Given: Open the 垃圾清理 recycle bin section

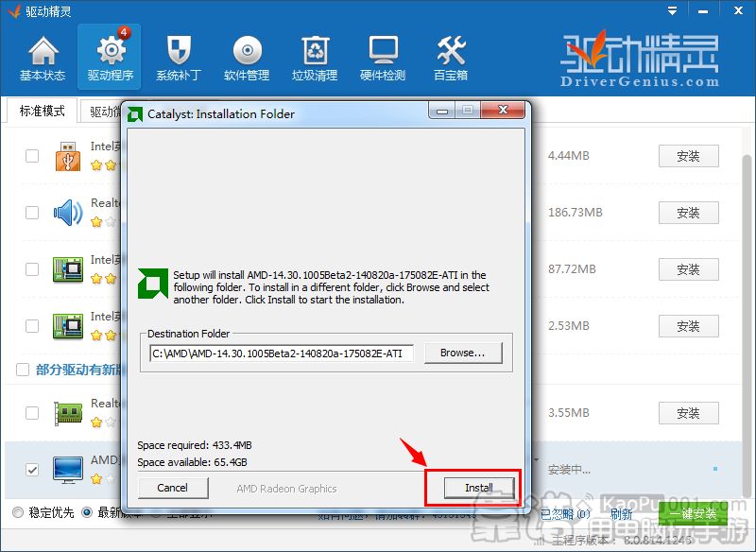Looking at the screenshot, I should pyautogui.click(x=315, y=58).
